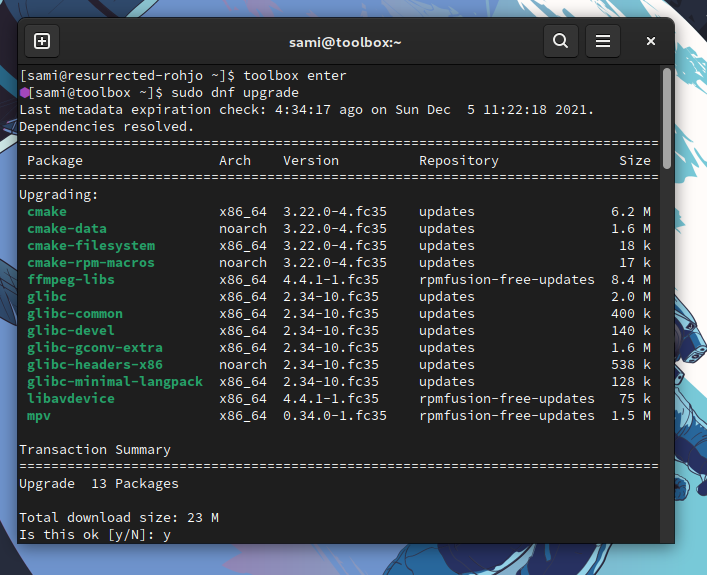Click cmake-data's noarch architecture value
This screenshot has height=575, width=707.
point(243,229)
